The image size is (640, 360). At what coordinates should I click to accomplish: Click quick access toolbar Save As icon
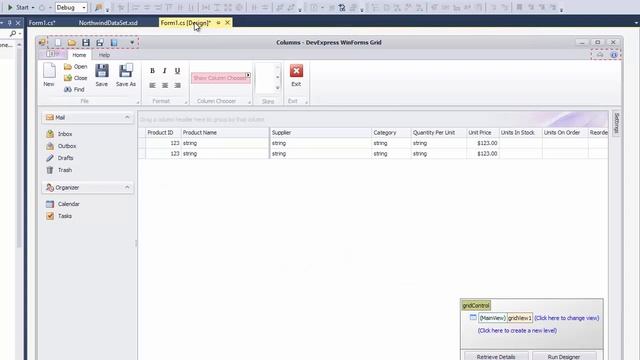point(100,42)
